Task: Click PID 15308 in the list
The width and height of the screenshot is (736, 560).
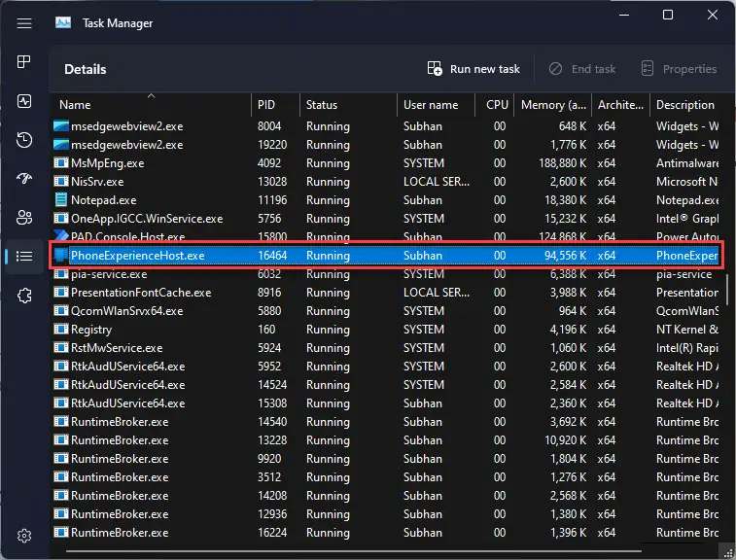Action: click(272, 403)
